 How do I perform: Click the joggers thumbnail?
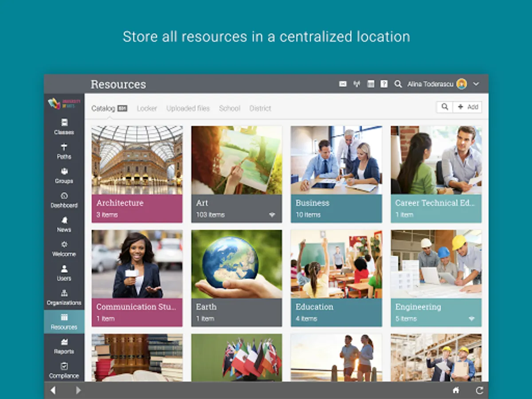(x=336, y=358)
